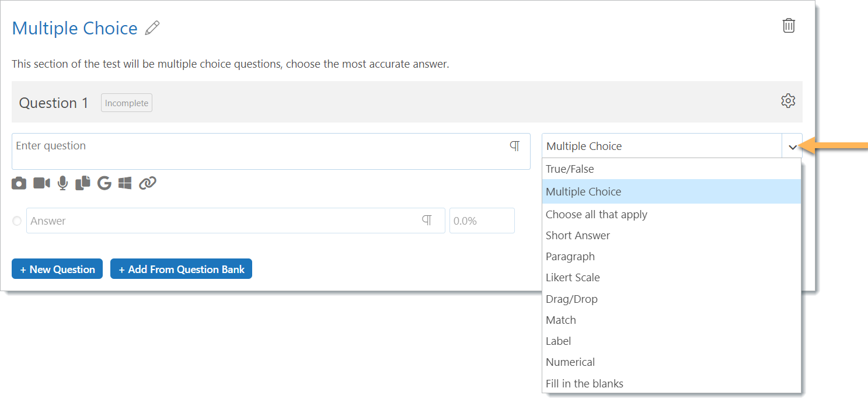The height and width of the screenshot is (402, 868).
Task: Insert from Microsoft using Windows icon
Action: pyautogui.click(x=125, y=183)
